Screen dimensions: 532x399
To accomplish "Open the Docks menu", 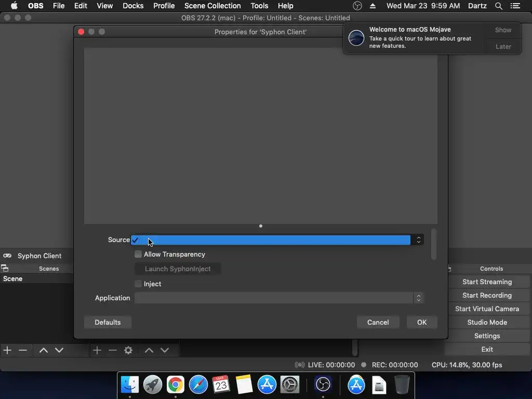I will coord(133,6).
